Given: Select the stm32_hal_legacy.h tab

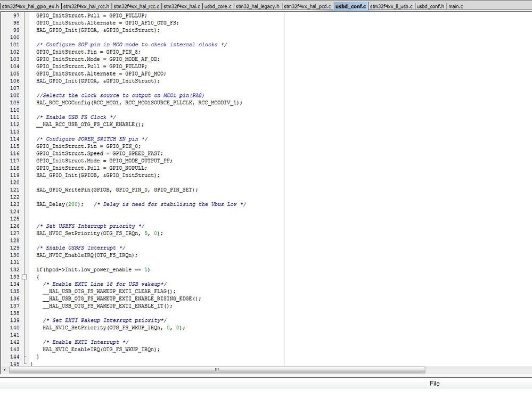Looking at the screenshot, I should [258, 6].
